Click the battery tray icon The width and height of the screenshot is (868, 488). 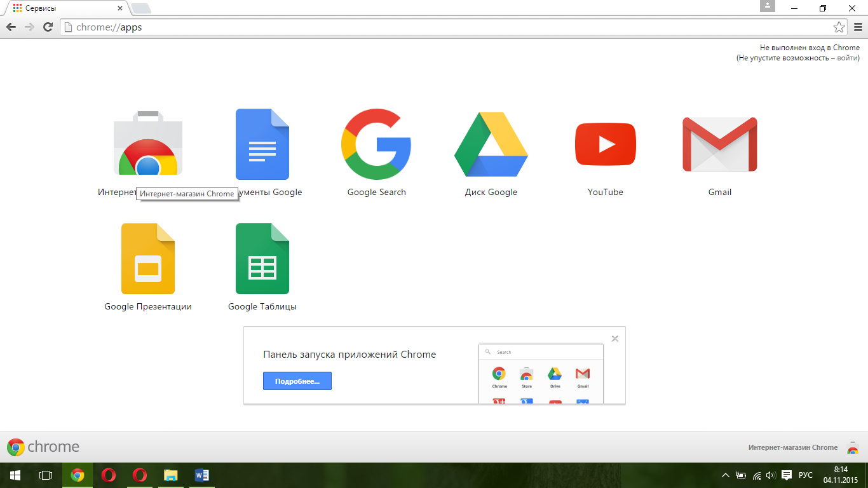pos(741,475)
